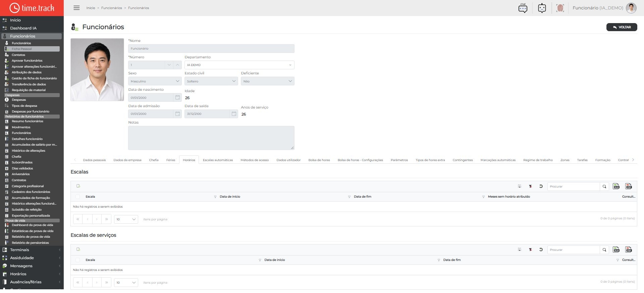The image size is (644, 293).
Task: Add a new record in Escalas de serviços
Action: click(78, 249)
